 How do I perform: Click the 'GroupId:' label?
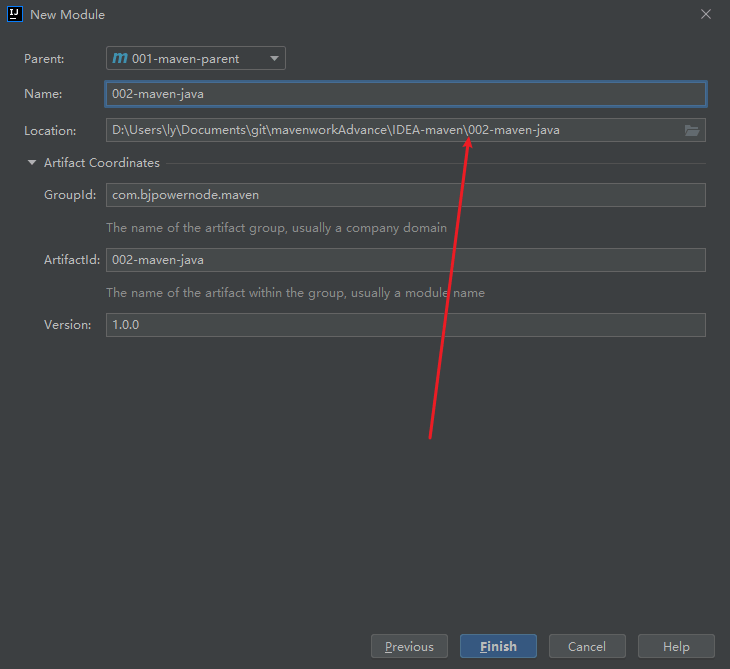click(70, 195)
